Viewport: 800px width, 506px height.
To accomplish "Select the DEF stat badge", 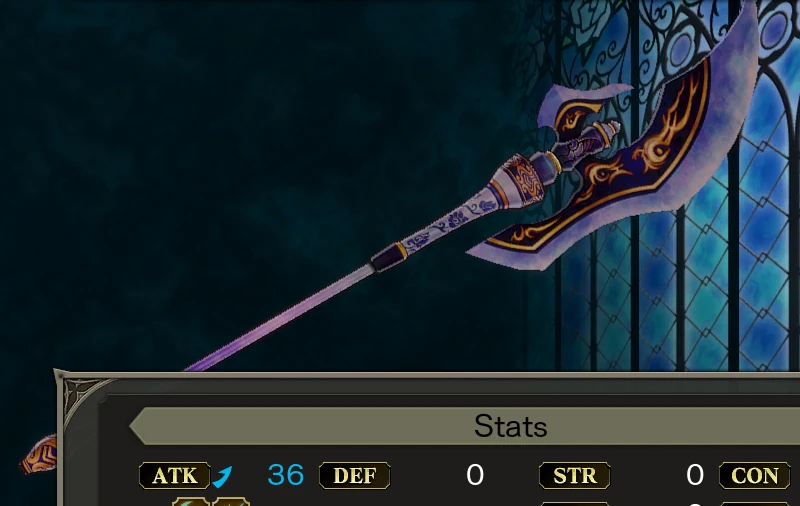I will tap(355, 475).
